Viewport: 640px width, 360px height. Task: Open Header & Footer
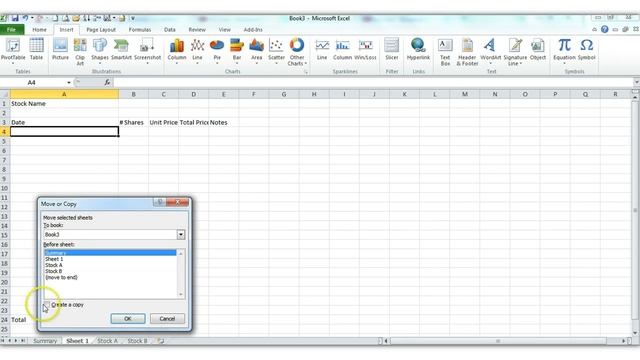click(x=467, y=51)
